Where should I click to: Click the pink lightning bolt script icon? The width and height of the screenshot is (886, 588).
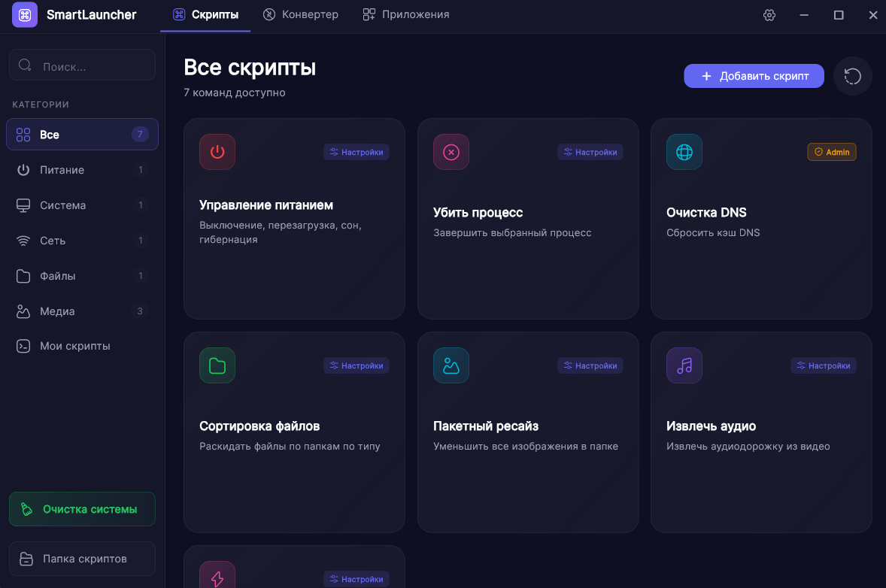point(217,575)
